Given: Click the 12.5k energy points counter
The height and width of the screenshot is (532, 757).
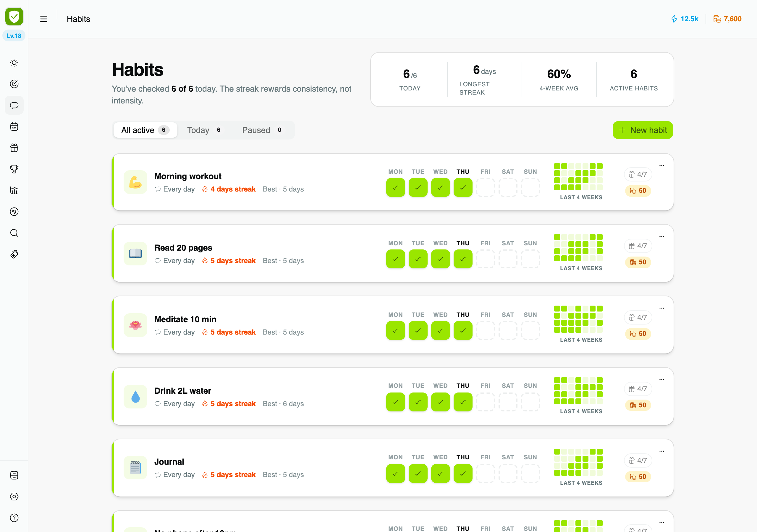Looking at the screenshot, I should (x=685, y=19).
